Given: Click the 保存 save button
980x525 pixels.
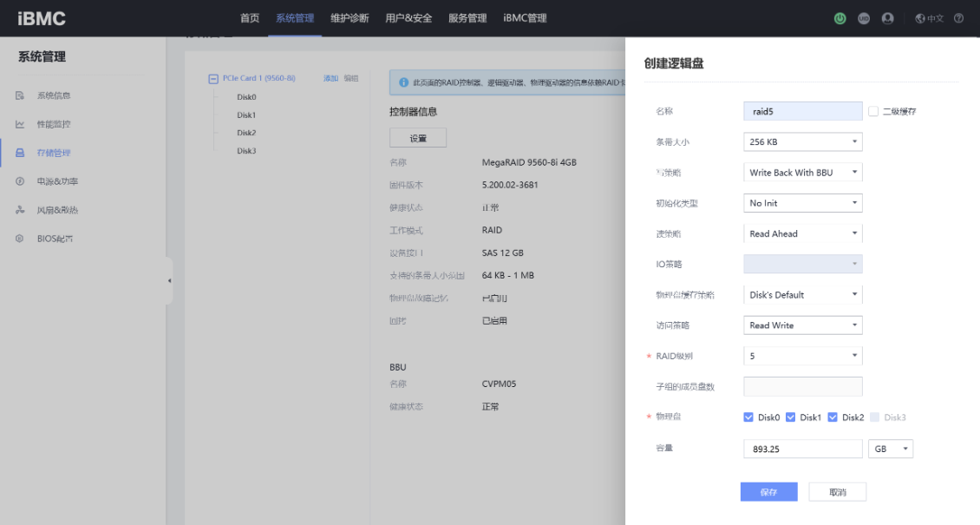Looking at the screenshot, I should pyautogui.click(x=768, y=492).
